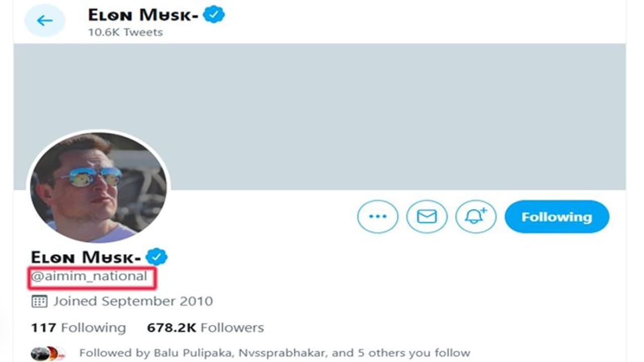
Task: Click the envelope message icon
Action: tap(427, 217)
